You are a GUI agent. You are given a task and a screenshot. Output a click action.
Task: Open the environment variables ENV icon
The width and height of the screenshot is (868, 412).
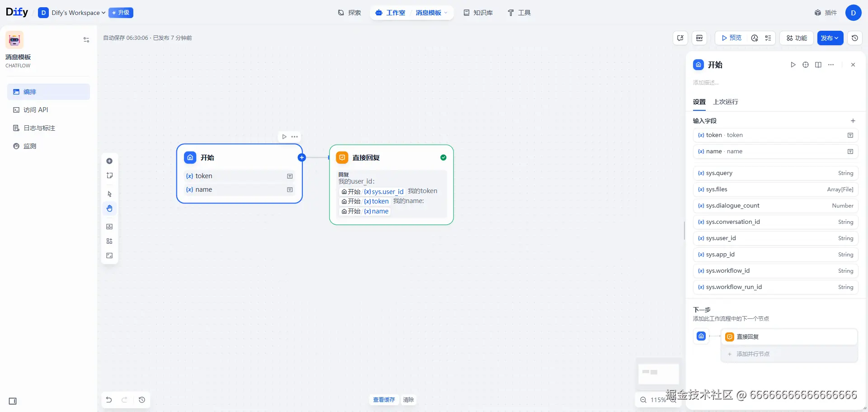tap(699, 38)
